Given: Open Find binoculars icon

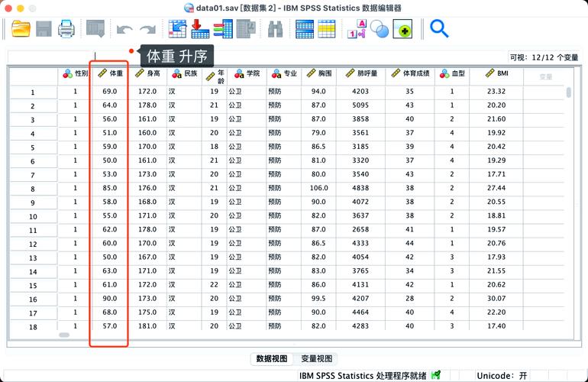Looking at the screenshot, I should (x=275, y=29).
